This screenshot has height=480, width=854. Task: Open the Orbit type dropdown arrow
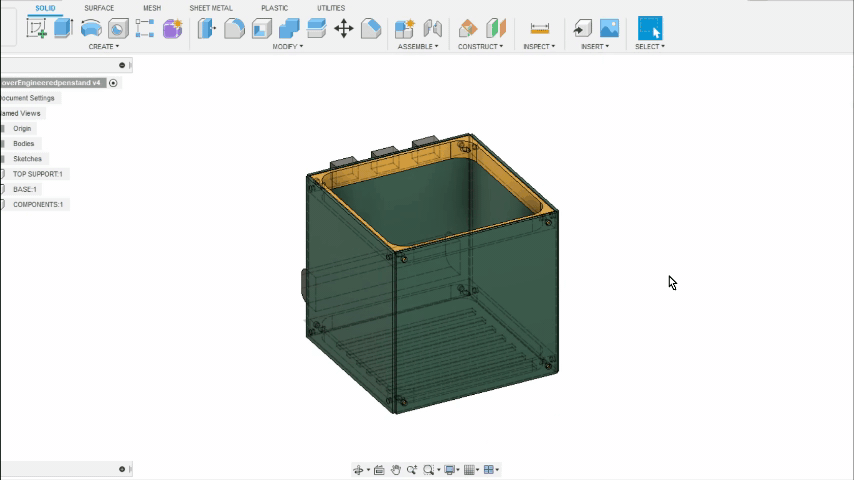tap(368, 470)
